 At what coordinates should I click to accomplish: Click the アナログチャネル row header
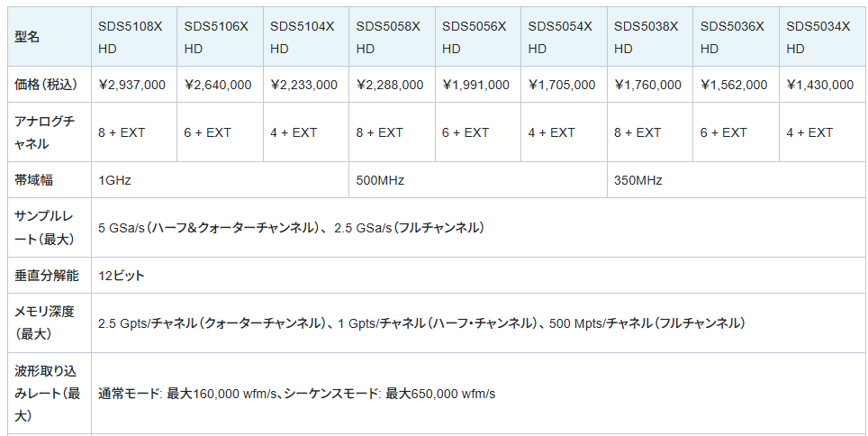[x=45, y=132]
